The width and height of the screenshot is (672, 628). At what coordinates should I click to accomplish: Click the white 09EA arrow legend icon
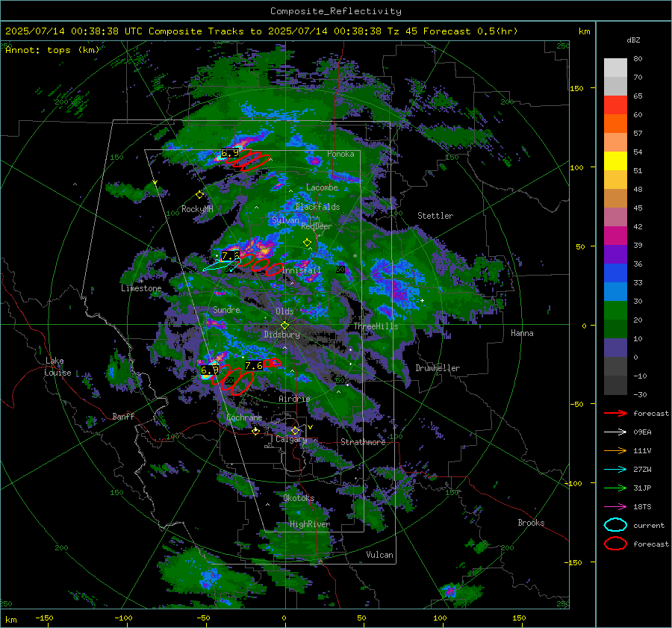(615, 432)
